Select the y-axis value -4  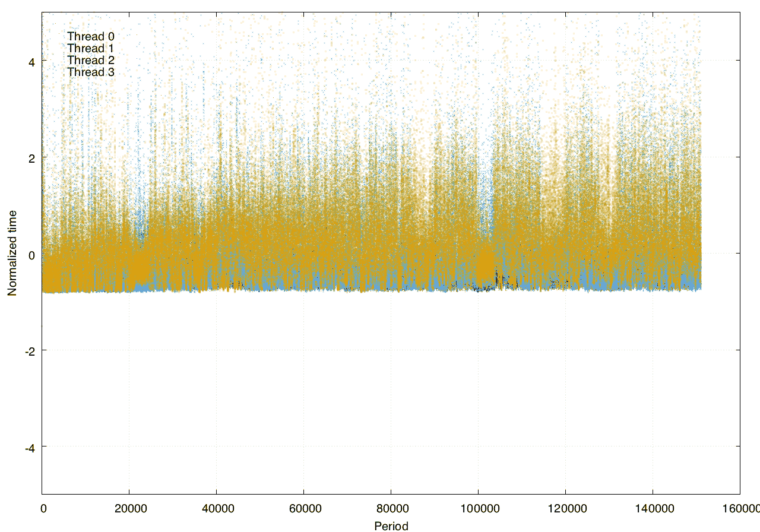[x=29, y=448]
